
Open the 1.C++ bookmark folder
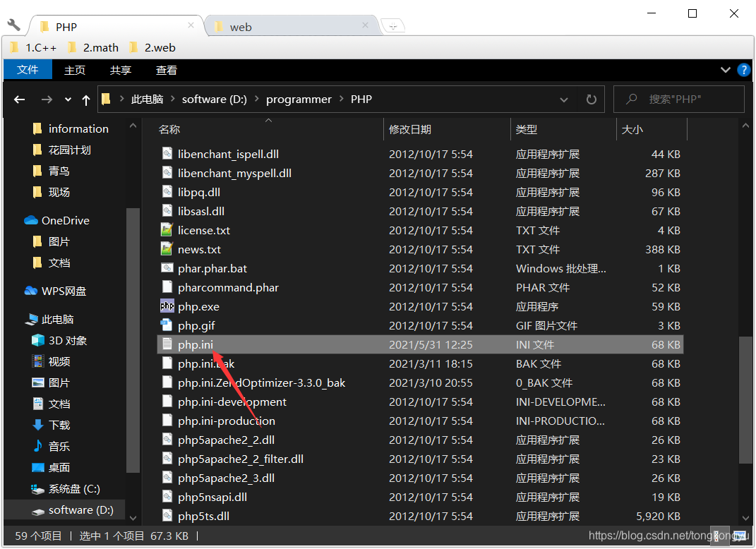[34, 48]
